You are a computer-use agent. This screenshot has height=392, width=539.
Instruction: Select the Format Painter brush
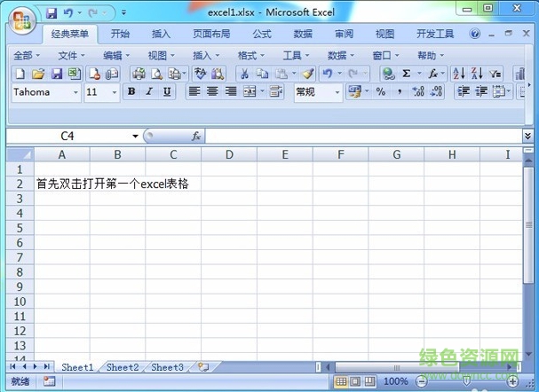point(307,74)
